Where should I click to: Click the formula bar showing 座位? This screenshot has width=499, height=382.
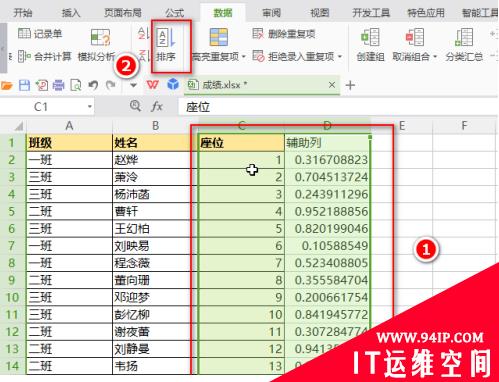tap(337, 107)
